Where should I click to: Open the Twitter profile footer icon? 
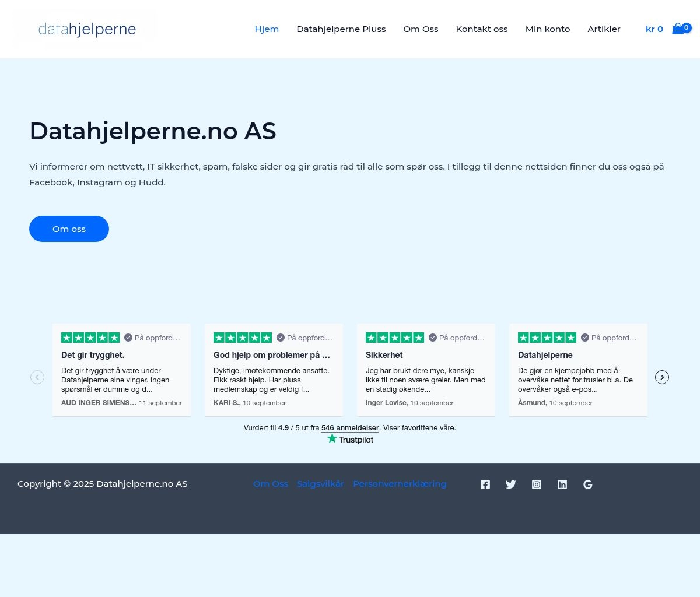pyautogui.click(x=511, y=484)
